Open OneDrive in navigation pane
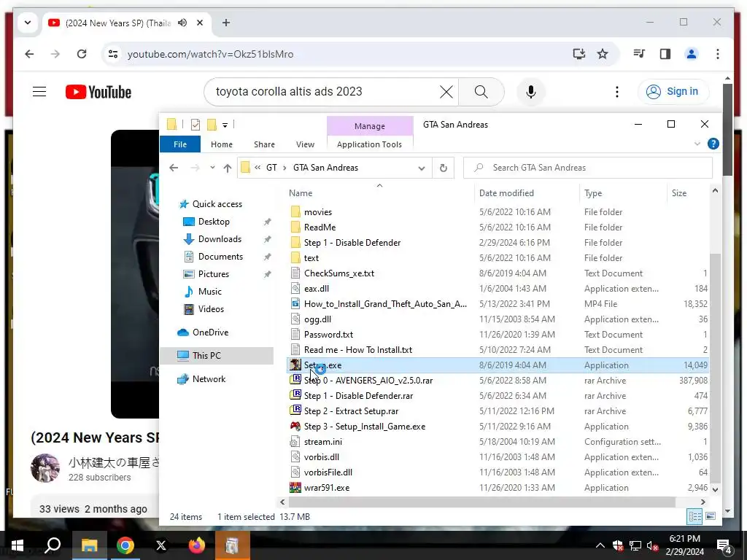Viewport: 747px width, 560px height. [210, 332]
